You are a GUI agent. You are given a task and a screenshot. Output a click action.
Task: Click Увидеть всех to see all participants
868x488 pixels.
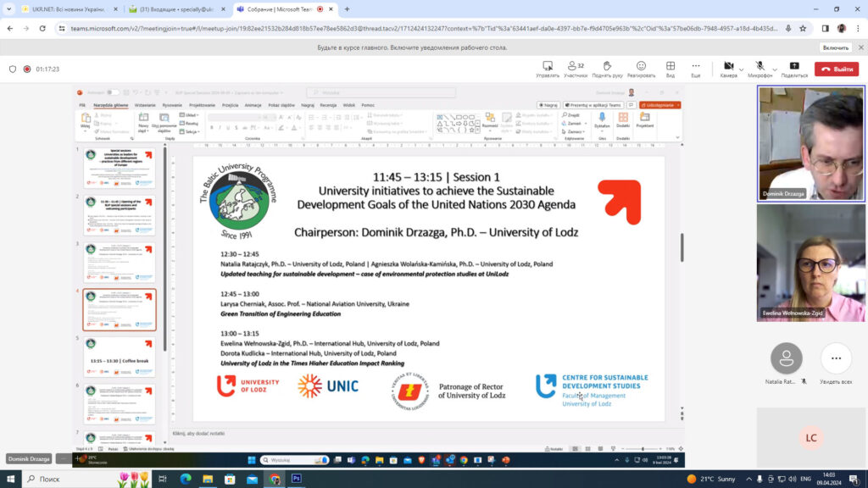coord(836,363)
